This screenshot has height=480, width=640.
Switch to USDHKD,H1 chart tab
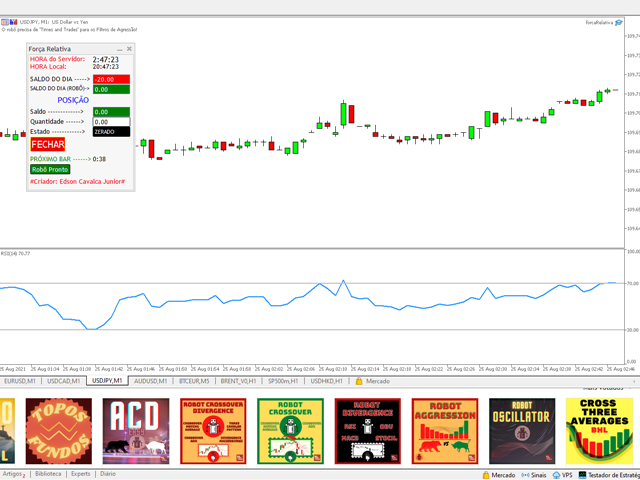pyautogui.click(x=327, y=381)
